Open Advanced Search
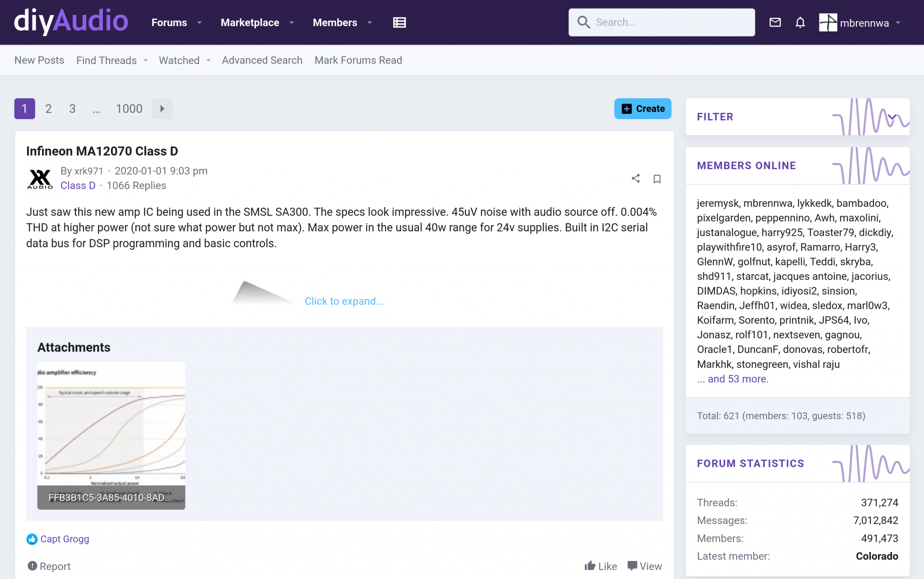This screenshot has width=924, height=579. coord(262,60)
